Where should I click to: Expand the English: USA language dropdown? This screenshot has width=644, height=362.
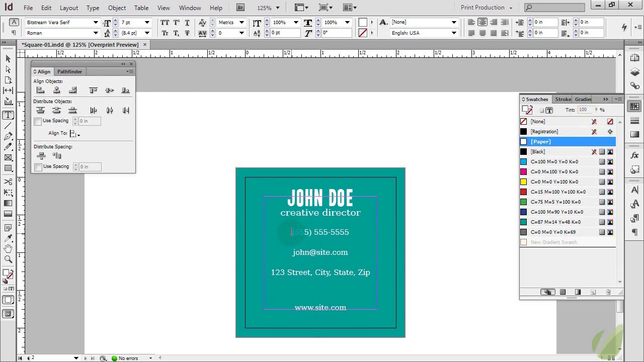point(454,33)
